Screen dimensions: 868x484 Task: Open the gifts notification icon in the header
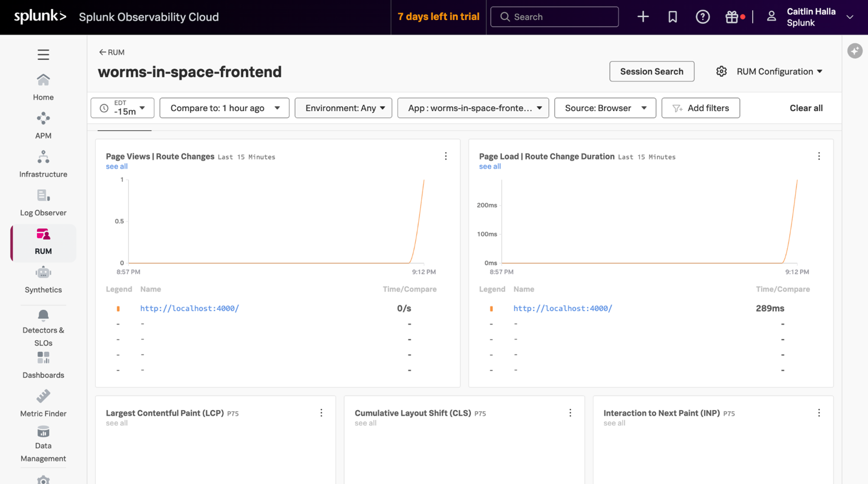tap(731, 16)
